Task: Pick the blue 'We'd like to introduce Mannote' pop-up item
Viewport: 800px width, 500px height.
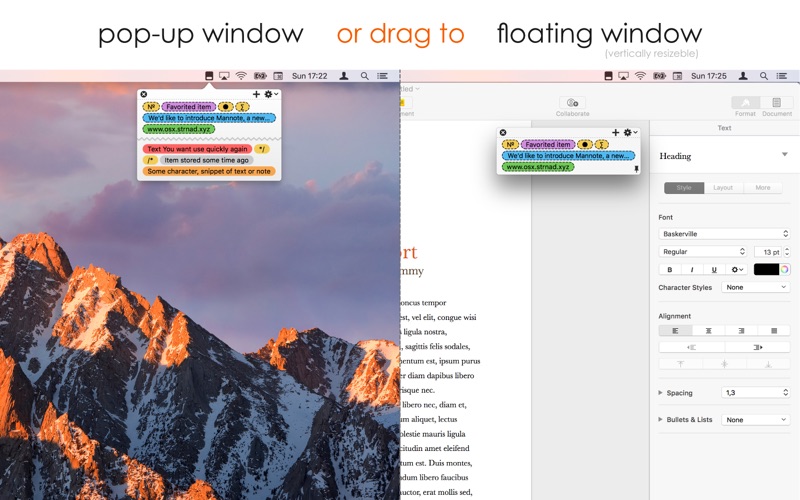Action: point(209,118)
